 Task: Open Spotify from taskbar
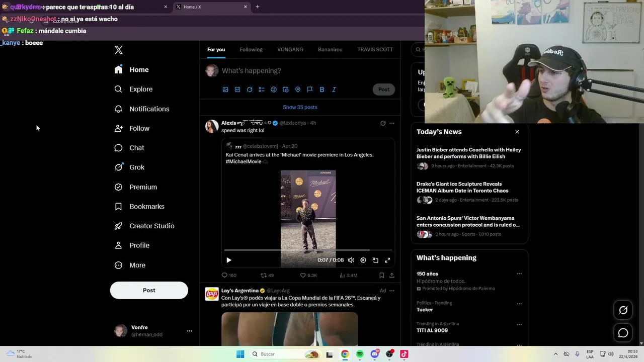(x=360, y=354)
